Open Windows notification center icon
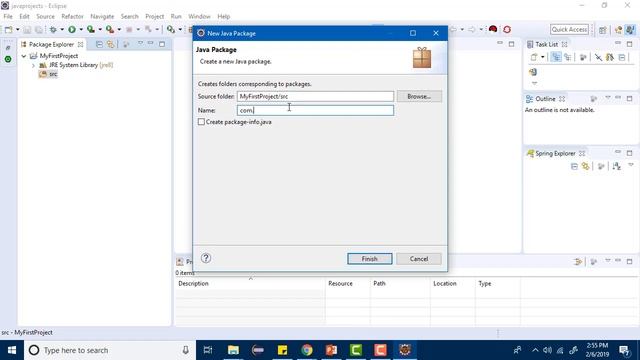This screenshot has height=360, width=640. coord(624,350)
